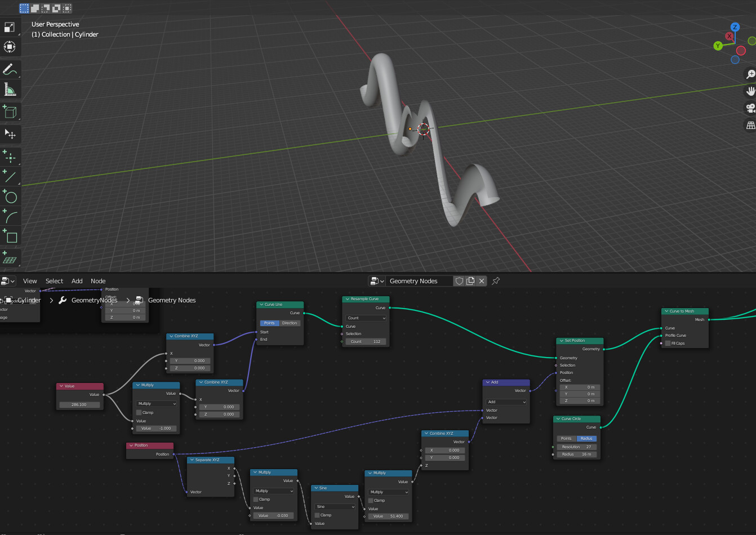756x535 pixels.
Task: Choose the Invert selection mode icon
Action: click(x=56, y=8)
